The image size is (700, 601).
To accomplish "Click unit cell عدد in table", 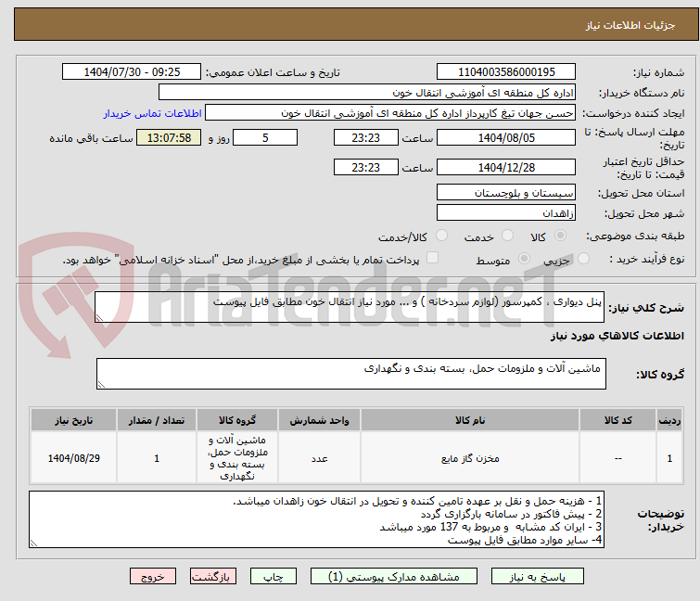I will [x=319, y=458].
